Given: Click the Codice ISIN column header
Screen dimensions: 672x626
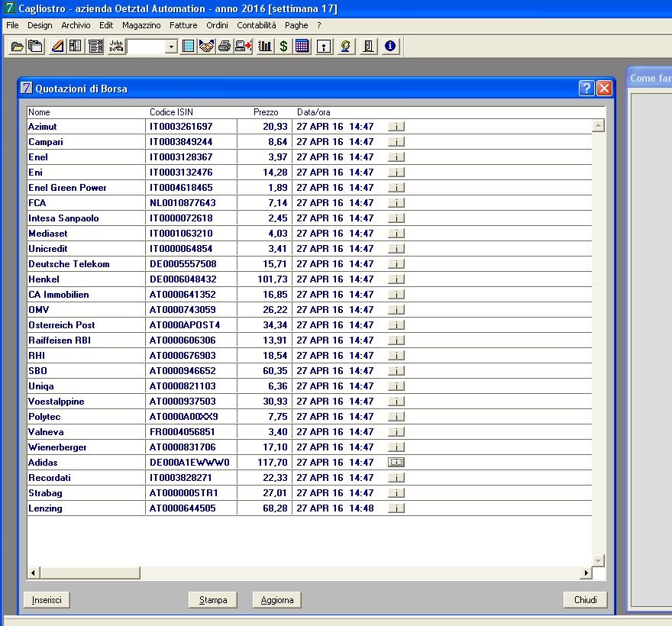Looking at the screenshot, I should pos(171,112).
